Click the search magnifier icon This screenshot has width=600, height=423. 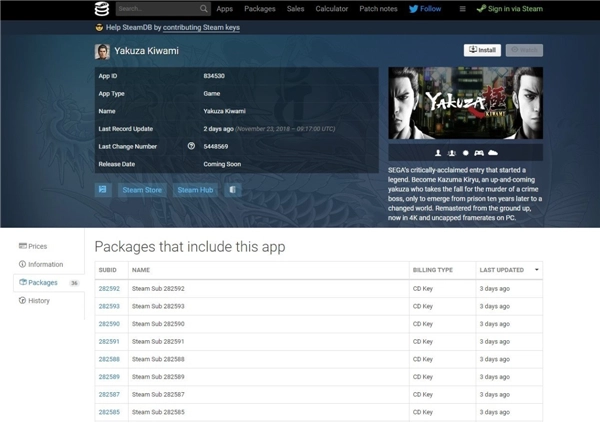coord(203,9)
